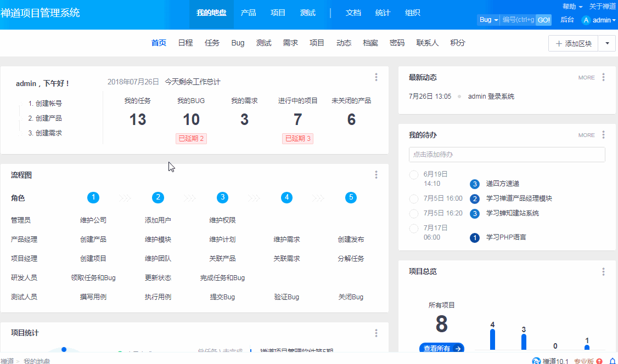Open the 最新动态 block options menu
The width and height of the screenshot is (618, 364).
coord(603,77)
